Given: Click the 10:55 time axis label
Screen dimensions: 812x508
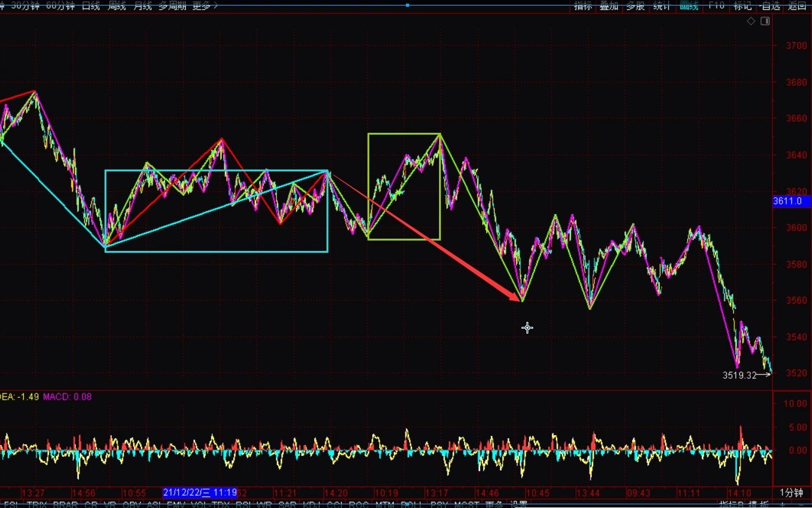Looking at the screenshot, I should (135, 493).
